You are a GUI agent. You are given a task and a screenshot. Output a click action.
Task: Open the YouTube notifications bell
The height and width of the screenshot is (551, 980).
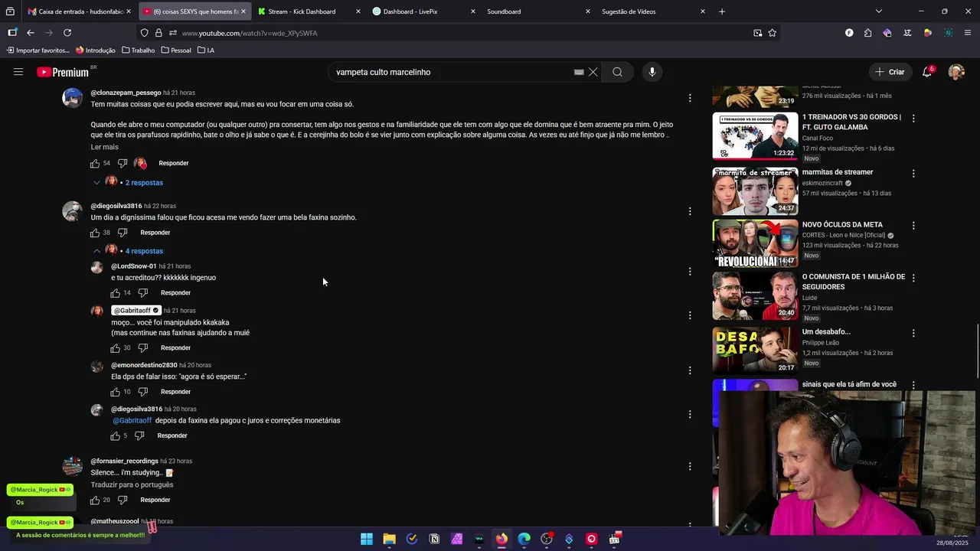[x=927, y=72]
